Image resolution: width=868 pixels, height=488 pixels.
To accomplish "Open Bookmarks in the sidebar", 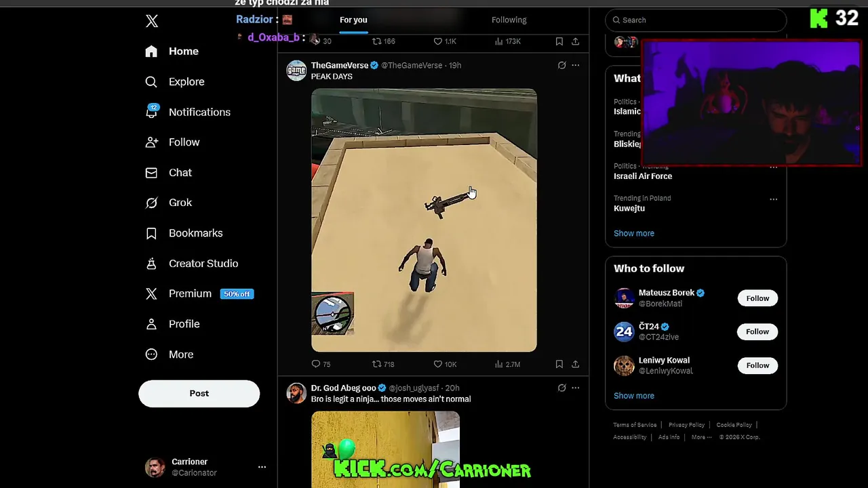I will (184, 233).
